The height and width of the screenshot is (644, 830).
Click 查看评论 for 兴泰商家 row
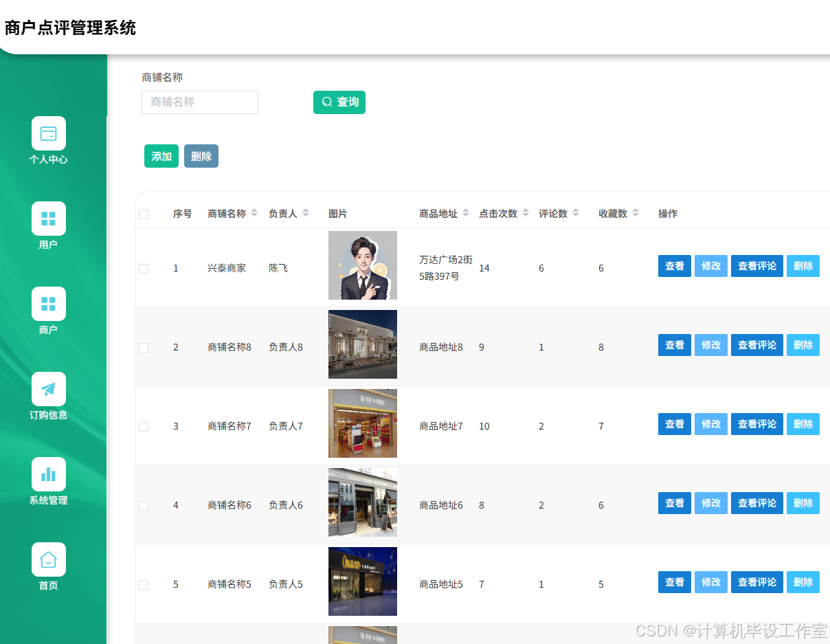757,266
